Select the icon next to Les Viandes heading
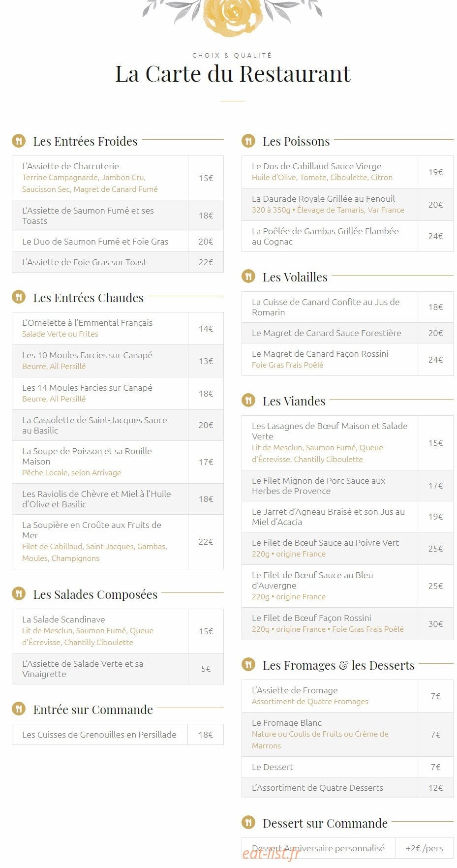This screenshot has height=868, width=457. pos(248,401)
